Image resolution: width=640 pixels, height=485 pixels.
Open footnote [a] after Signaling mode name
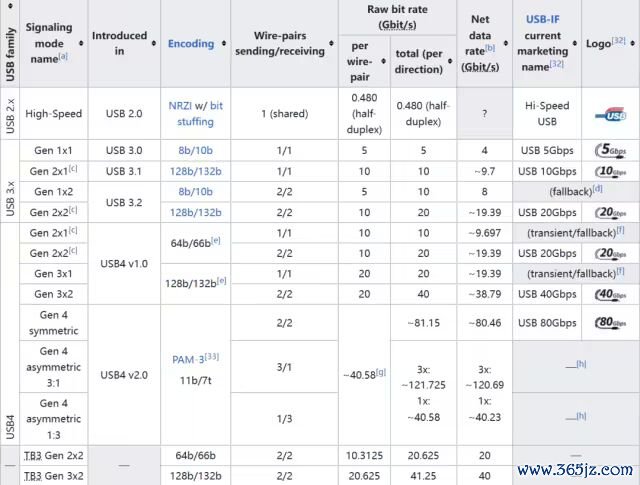(x=63, y=56)
